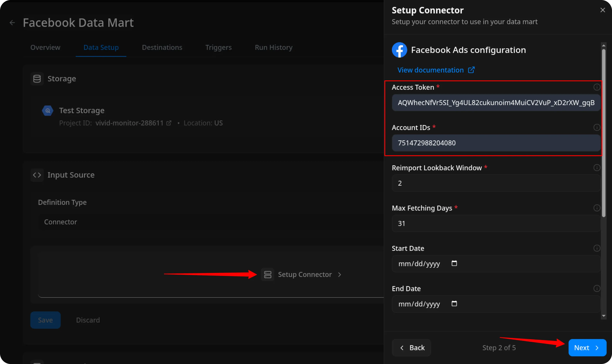Switch to the Destinations tab
This screenshot has height=364, width=612.
click(162, 47)
